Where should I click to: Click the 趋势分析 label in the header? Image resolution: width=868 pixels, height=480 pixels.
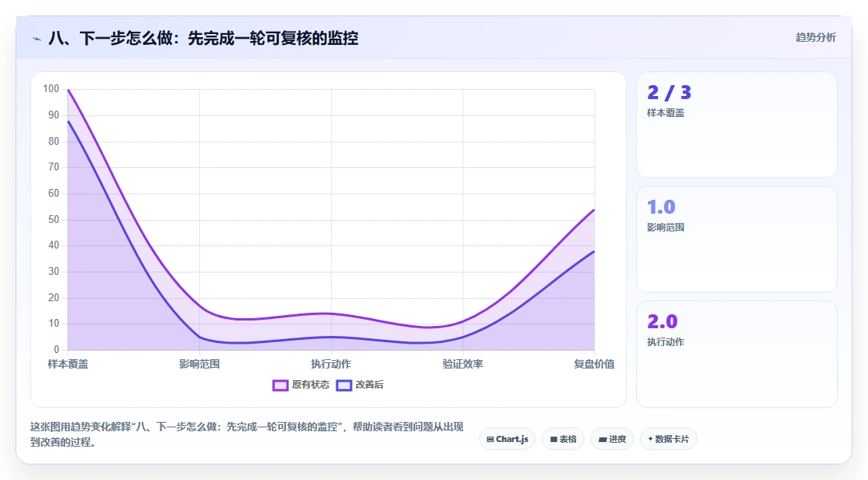815,38
